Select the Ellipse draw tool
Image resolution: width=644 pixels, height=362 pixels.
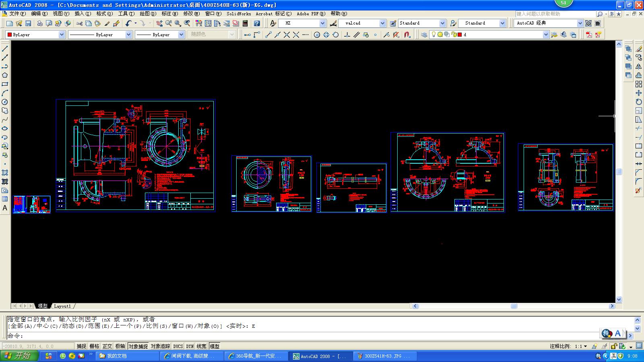coord(5,128)
